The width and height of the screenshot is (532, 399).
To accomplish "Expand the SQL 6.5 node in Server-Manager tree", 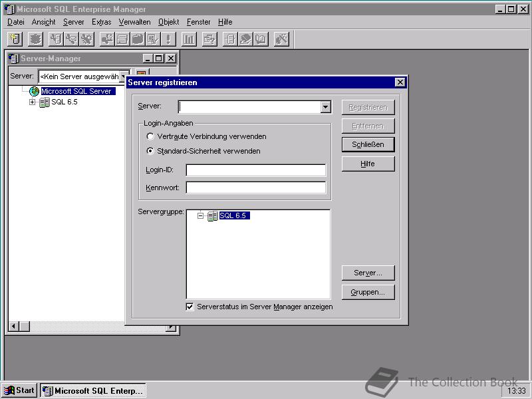I will pyautogui.click(x=32, y=102).
